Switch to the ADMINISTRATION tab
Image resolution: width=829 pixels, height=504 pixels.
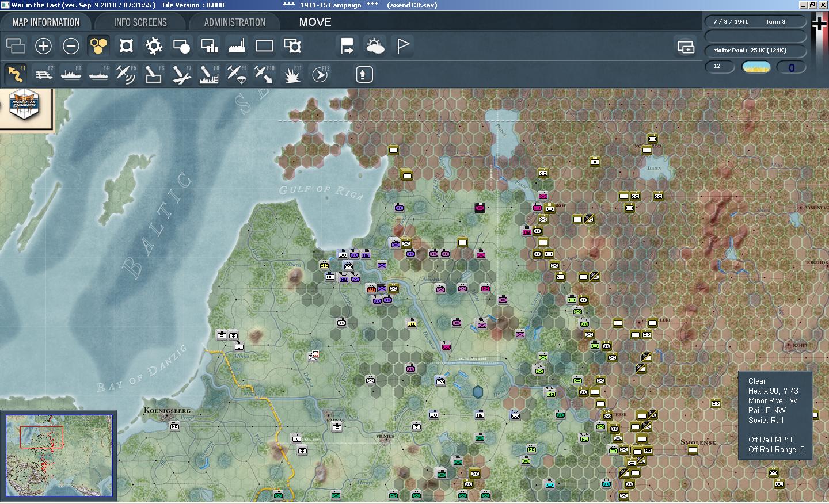tap(234, 22)
